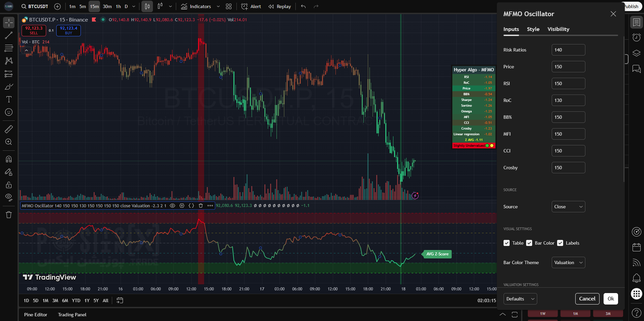
Task: Switch to the Style tab
Action: click(x=533, y=29)
